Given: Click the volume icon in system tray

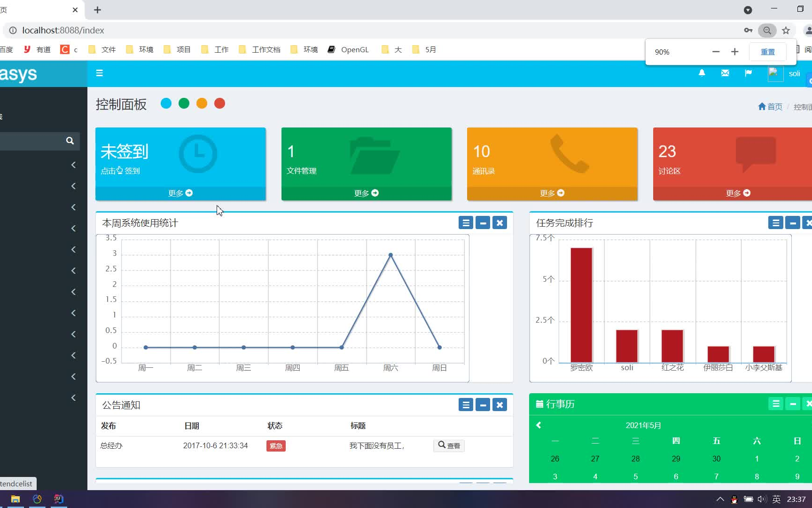Looking at the screenshot, I should click(x=762, y=499).
